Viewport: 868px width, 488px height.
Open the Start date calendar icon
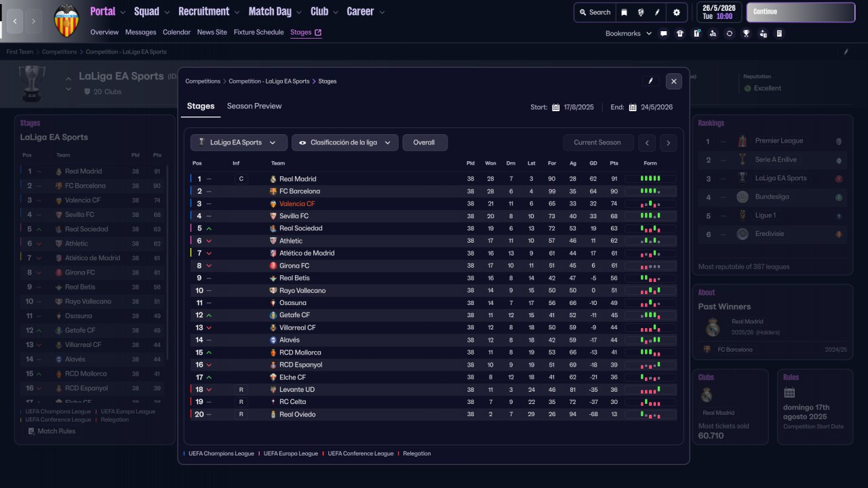(x=556, y=107)
